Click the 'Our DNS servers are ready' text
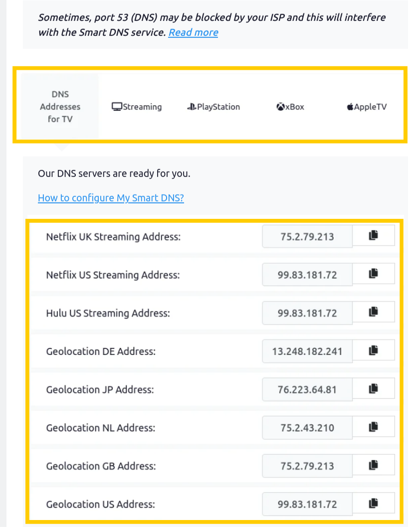Image resolution: width=420 pixels, height=527 pixels. pyautogui.click(x=114, y=174)
